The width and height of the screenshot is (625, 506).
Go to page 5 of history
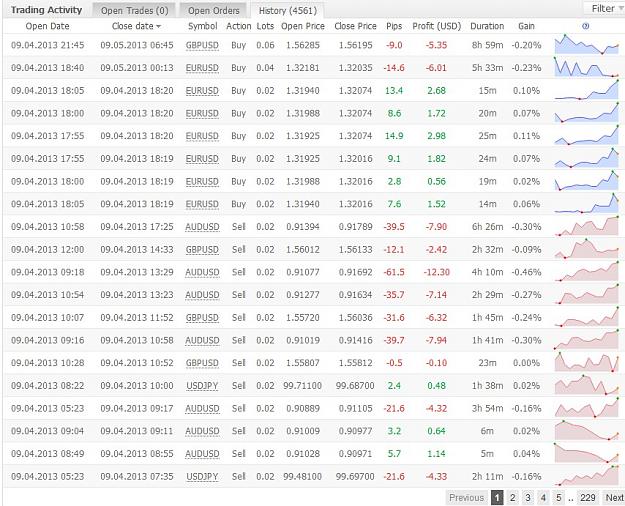[x=558, y=498]
